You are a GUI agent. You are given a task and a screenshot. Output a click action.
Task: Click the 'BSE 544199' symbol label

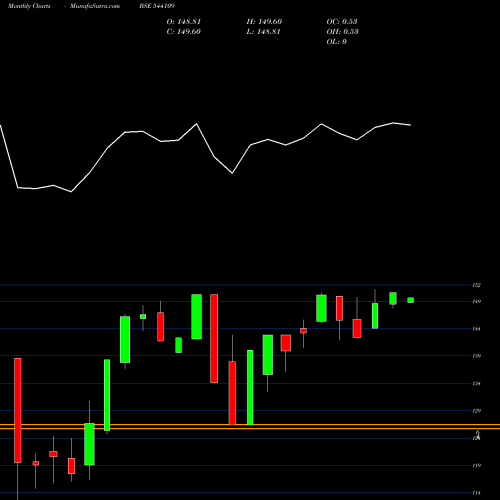coord(157,6)
